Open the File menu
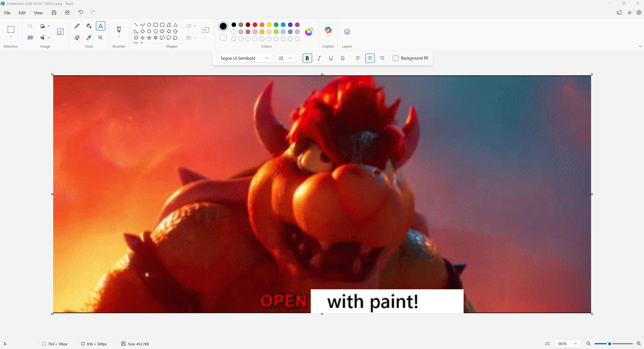 7,13
